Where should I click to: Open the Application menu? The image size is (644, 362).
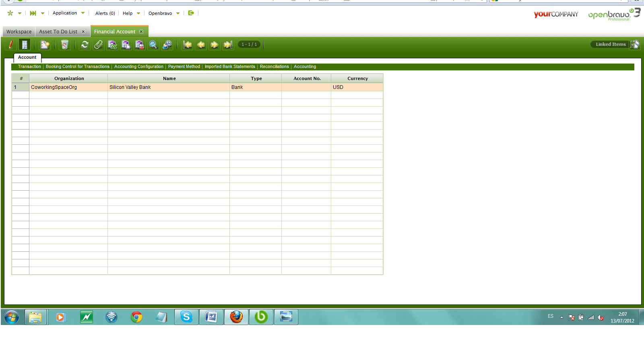(x=69, y=13)
